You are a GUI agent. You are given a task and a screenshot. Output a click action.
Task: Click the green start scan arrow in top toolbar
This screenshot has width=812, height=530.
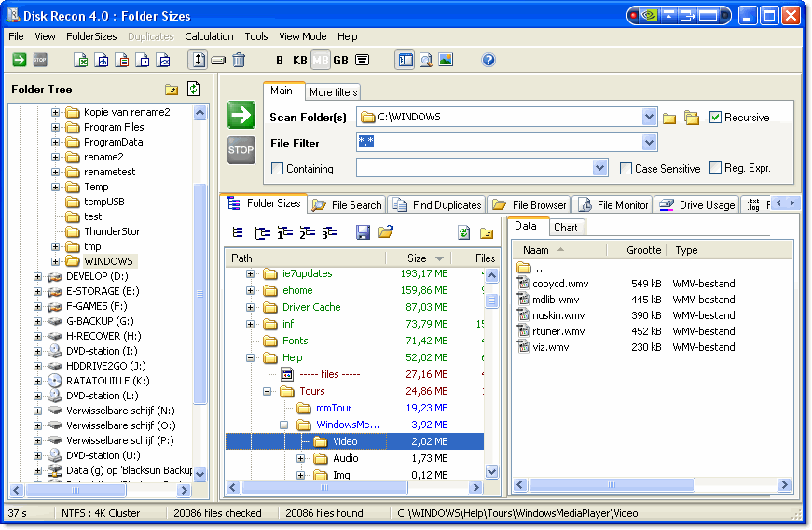coord(20,60)
